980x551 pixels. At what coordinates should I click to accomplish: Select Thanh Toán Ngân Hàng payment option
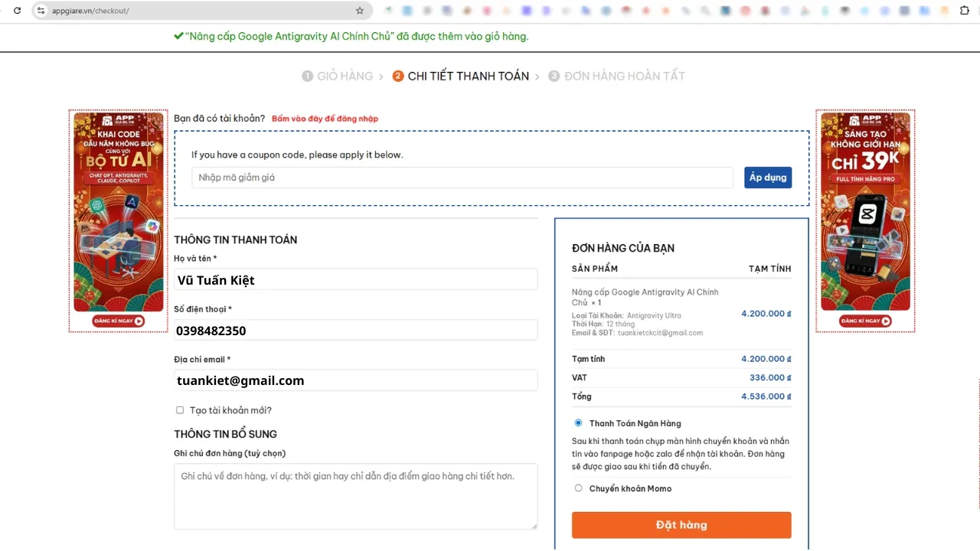click(578, 423)
